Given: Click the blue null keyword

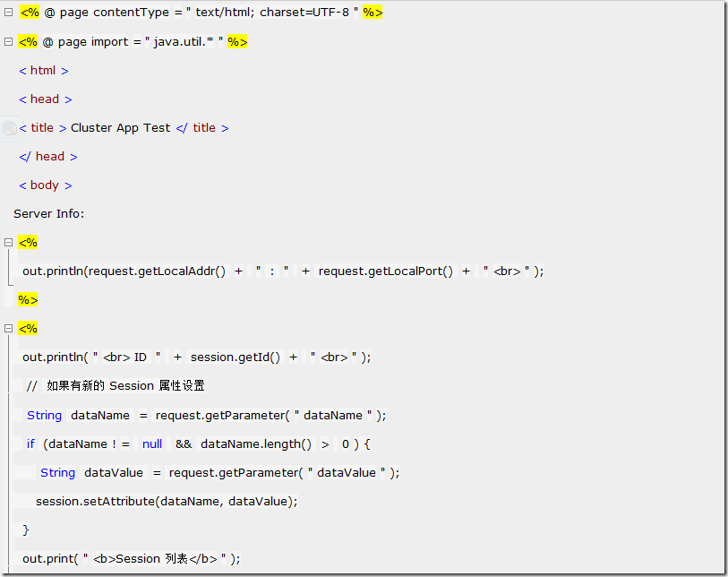Looking at the screenshot, I should [x=152, y=444].
